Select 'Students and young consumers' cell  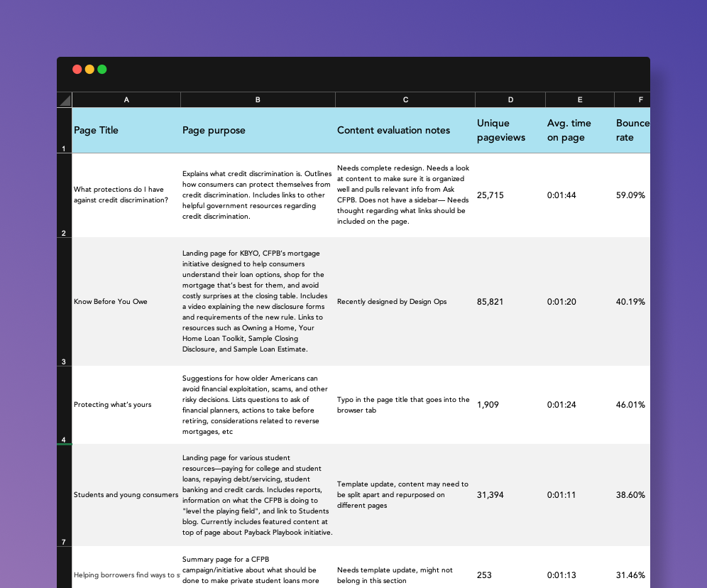tap(126, 495)
